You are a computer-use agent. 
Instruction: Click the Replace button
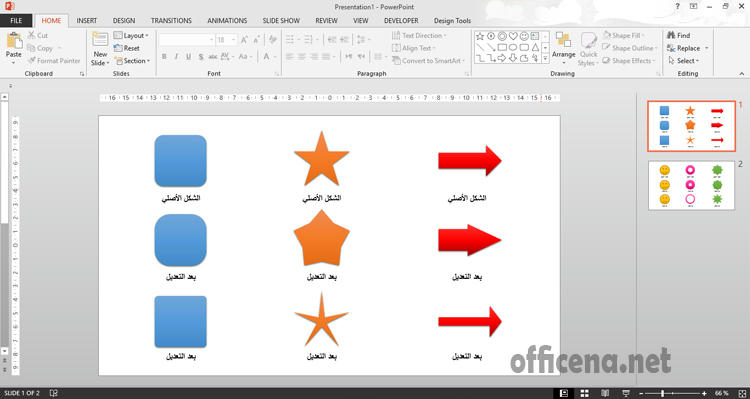click(688, 48)
